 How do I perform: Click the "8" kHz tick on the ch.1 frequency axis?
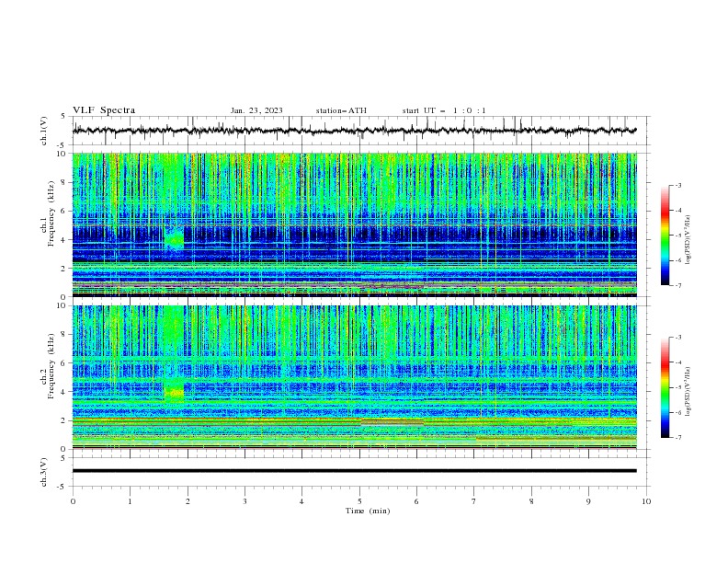click(65, 182)
